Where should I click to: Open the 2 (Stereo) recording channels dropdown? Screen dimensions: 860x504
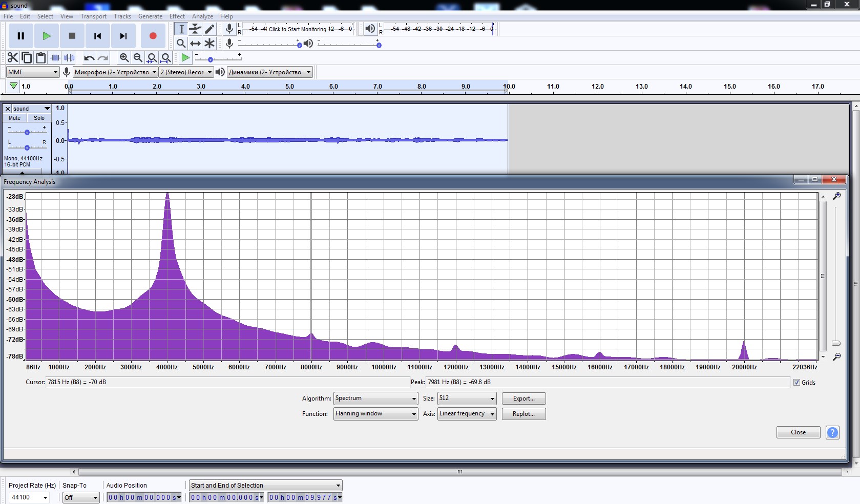[x=186, y=72]
